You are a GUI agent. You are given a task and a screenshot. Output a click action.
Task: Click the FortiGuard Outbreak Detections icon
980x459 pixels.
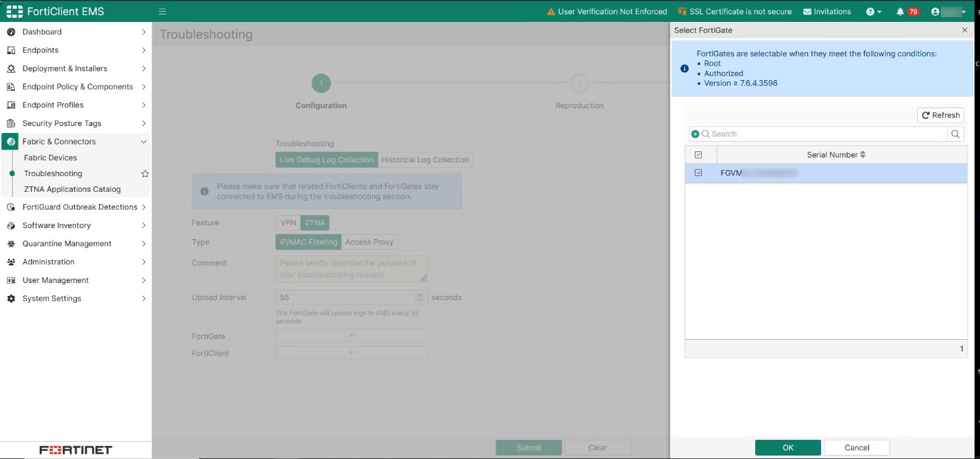[x=11, y=207]
